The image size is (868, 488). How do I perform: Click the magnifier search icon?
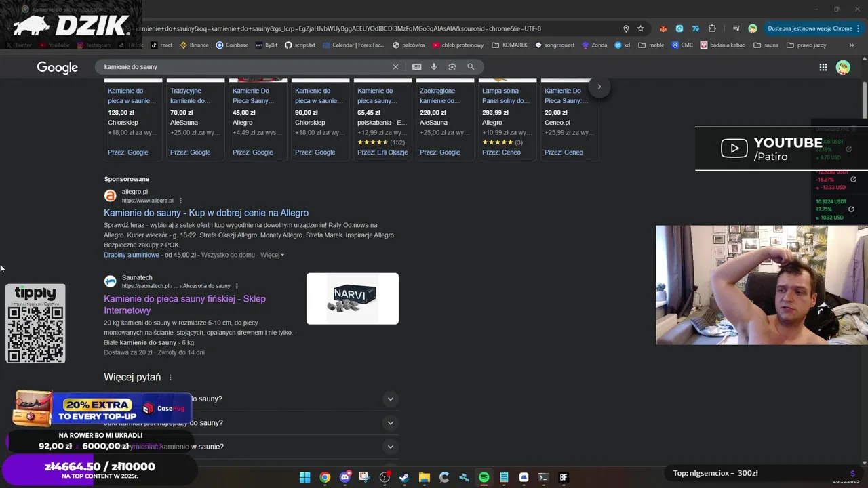pos(471,67)
